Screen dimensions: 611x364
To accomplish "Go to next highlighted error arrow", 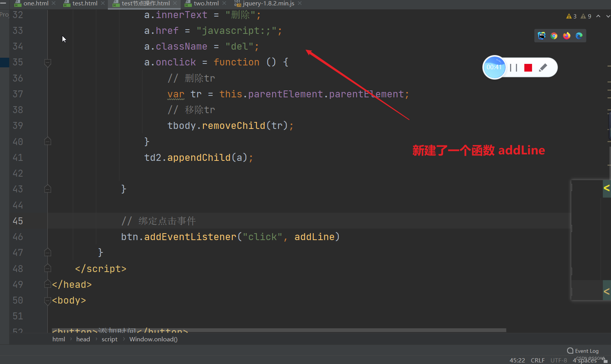I will [608, 16].
